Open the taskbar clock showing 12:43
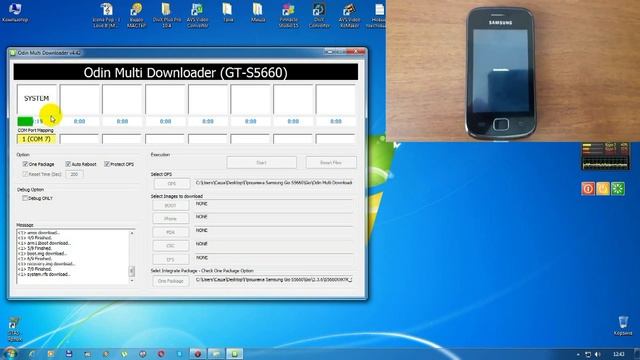This screenshot has height=360, width=640. click(x=618, y=354)
